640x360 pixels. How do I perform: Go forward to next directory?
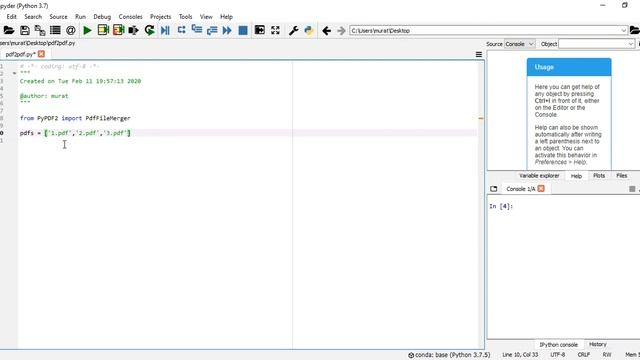341,30
